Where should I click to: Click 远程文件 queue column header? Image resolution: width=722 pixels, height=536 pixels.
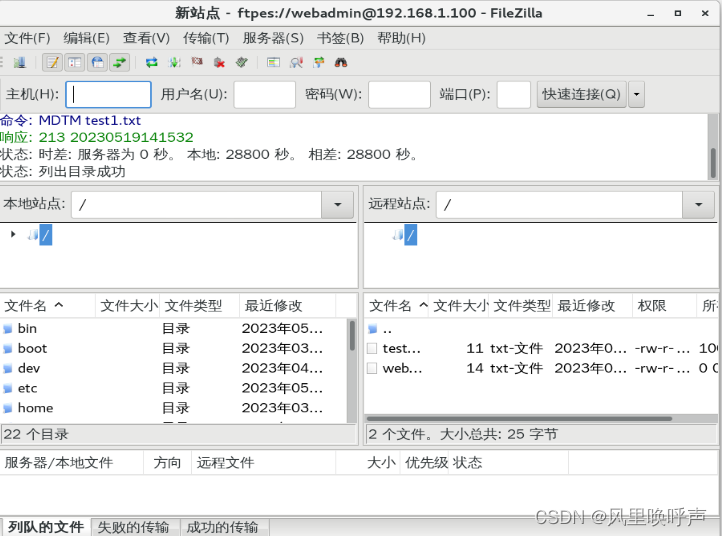tap(263, 462)
